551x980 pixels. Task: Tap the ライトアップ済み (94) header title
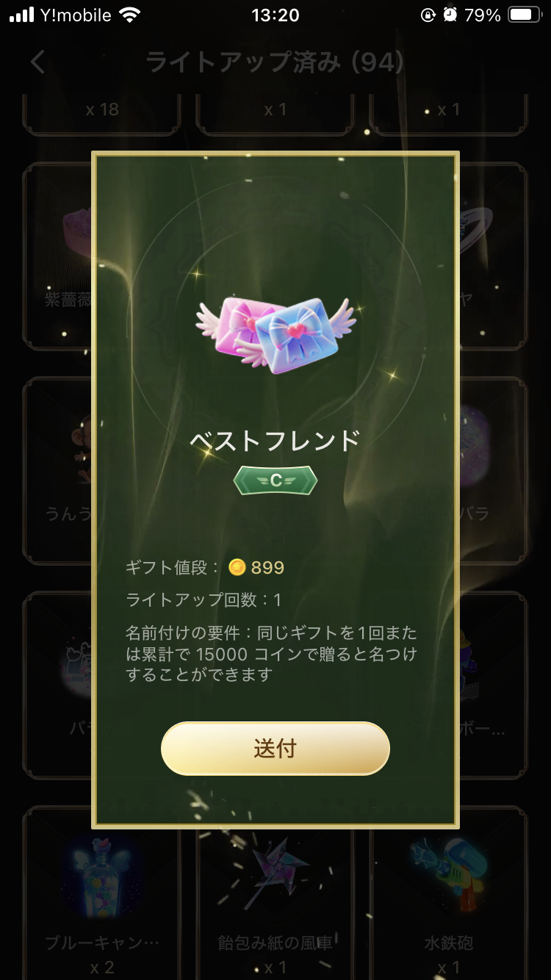(x=275, y=62)
